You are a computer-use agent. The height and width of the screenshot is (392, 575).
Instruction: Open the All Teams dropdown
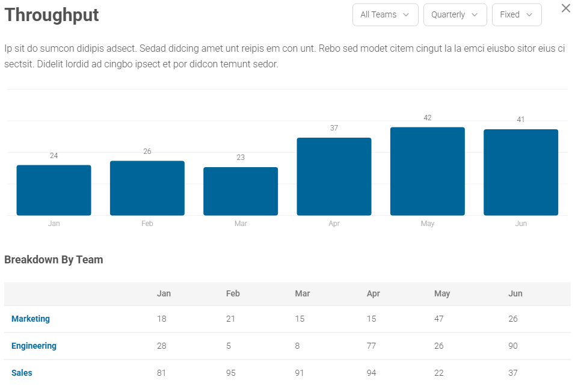coord(385,15)
